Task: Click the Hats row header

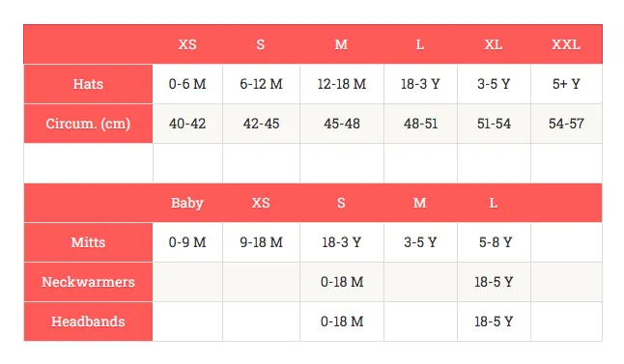Action: (x=88, y=84)
